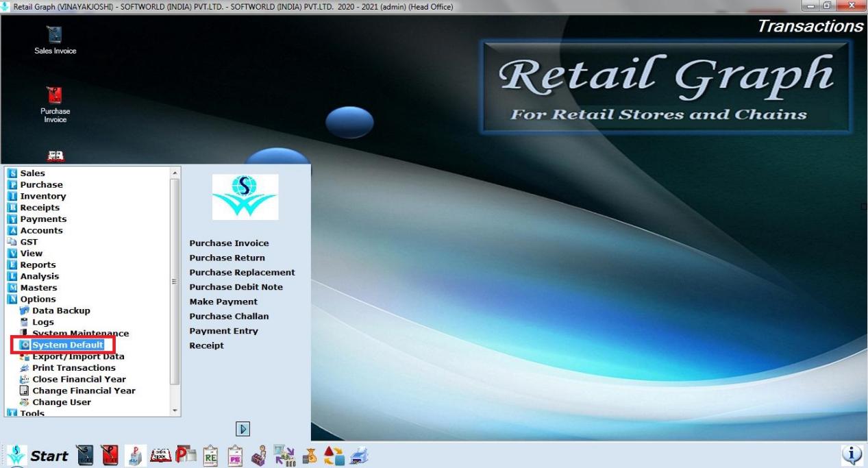Select Data Backup under Options

click(x=61, y=310)
